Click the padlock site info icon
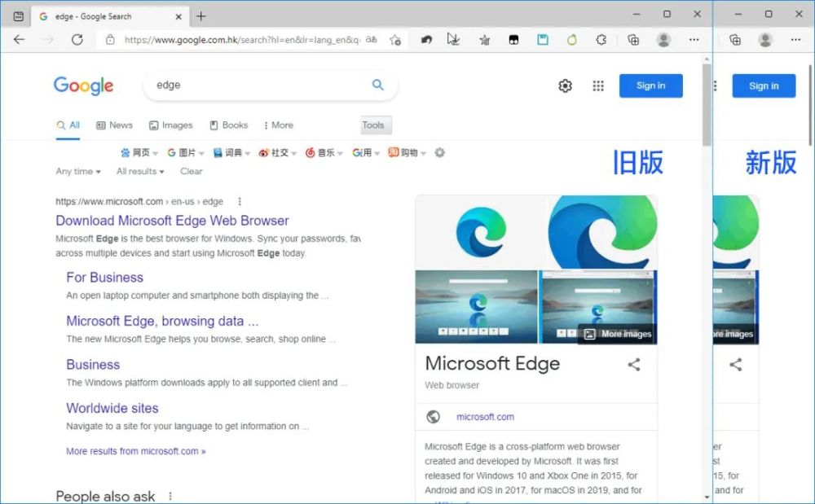Viewport: 815px width, 504px height. click(x=110, y=39)
